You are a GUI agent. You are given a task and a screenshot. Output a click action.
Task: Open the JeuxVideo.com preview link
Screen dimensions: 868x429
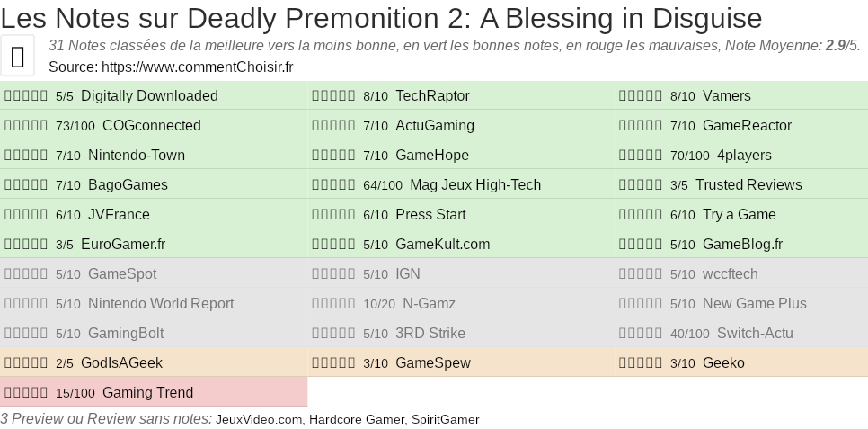[260, 419]
